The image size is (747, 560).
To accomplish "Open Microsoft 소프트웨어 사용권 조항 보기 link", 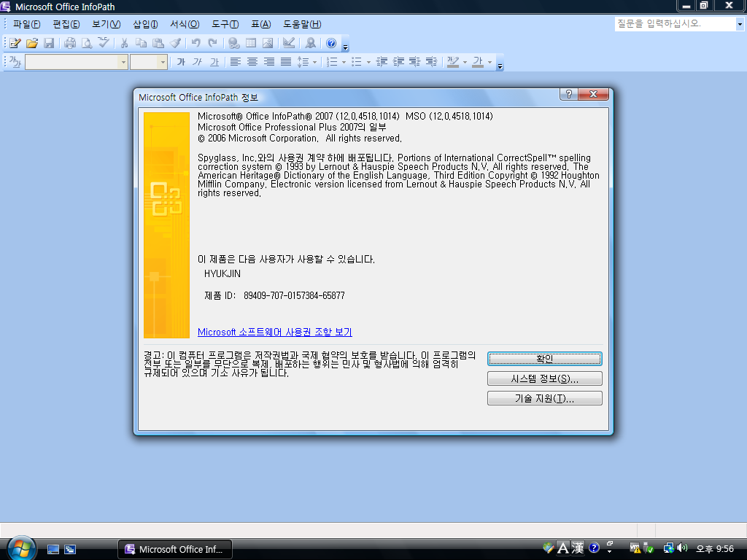I will pyautogui.click(x=275, y=332).
